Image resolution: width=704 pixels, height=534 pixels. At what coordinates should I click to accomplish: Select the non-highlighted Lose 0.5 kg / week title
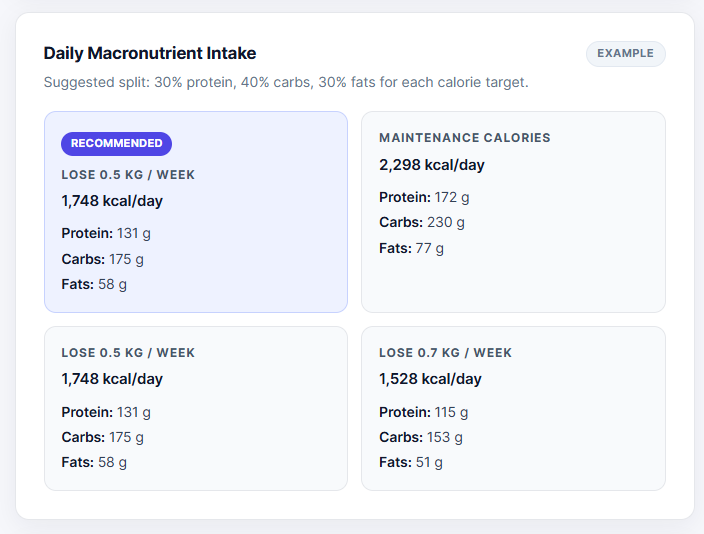[x=128, y=353]
